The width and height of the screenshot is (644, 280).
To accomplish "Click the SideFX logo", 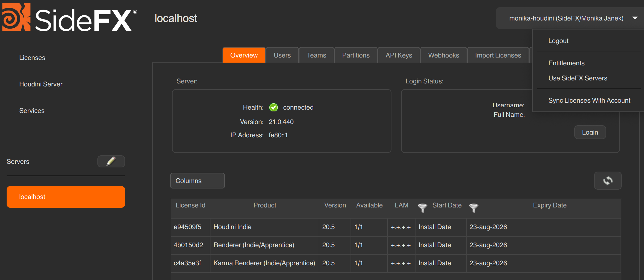I will 69,17.
